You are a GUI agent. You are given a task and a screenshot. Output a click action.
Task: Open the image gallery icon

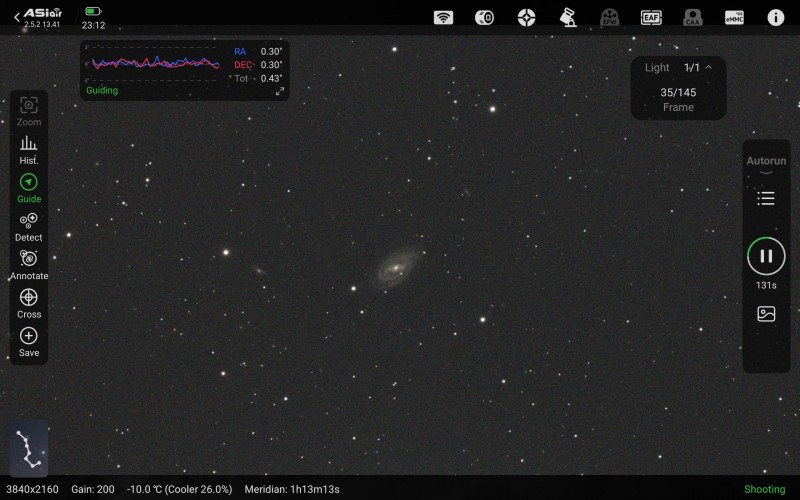[x=766, y=313]
